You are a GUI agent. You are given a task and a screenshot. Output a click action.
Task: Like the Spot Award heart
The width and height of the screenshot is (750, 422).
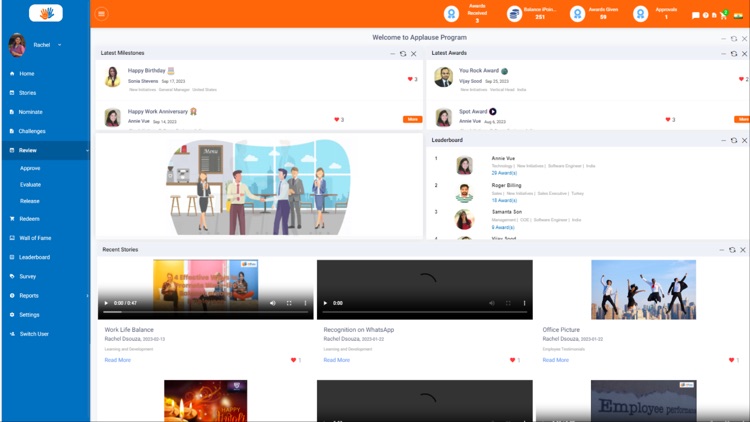pyautogui.click(x=668, y=119)
